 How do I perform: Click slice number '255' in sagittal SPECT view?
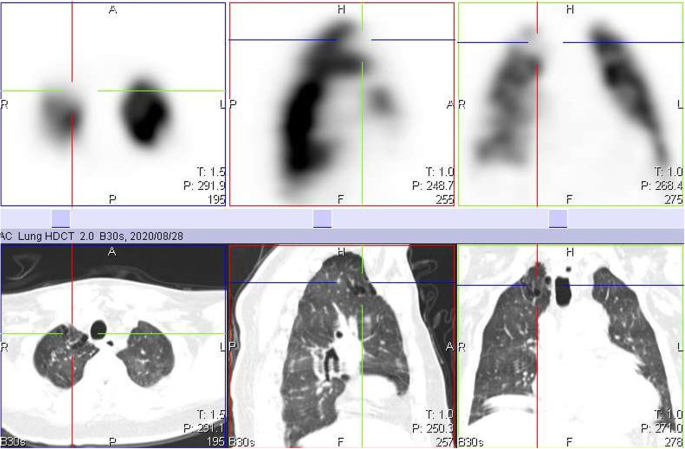point(445,200)
